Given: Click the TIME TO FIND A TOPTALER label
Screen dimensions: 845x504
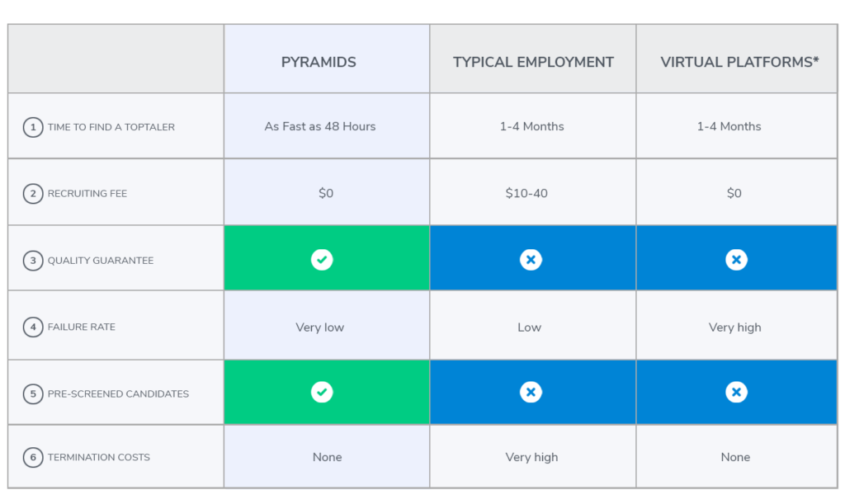Looking at the screenshot, I should pyautogui.click(x=111, y=127).
